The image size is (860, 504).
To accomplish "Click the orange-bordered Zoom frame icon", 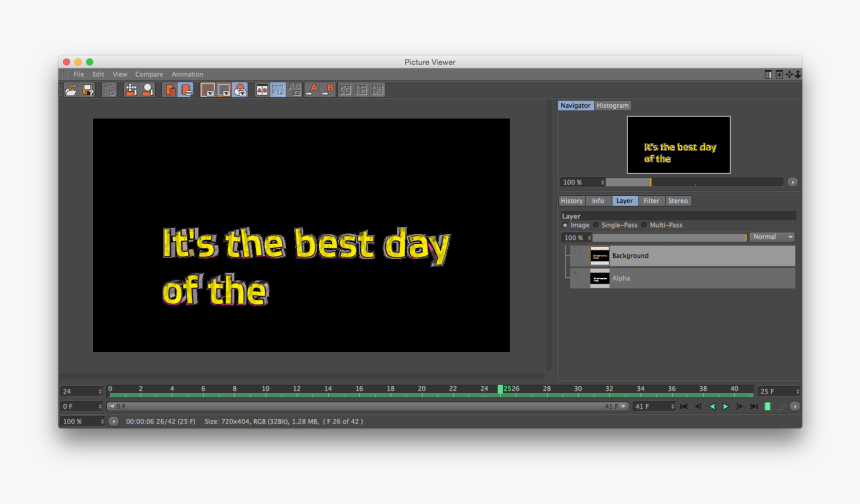I will [x=224, y=90].
